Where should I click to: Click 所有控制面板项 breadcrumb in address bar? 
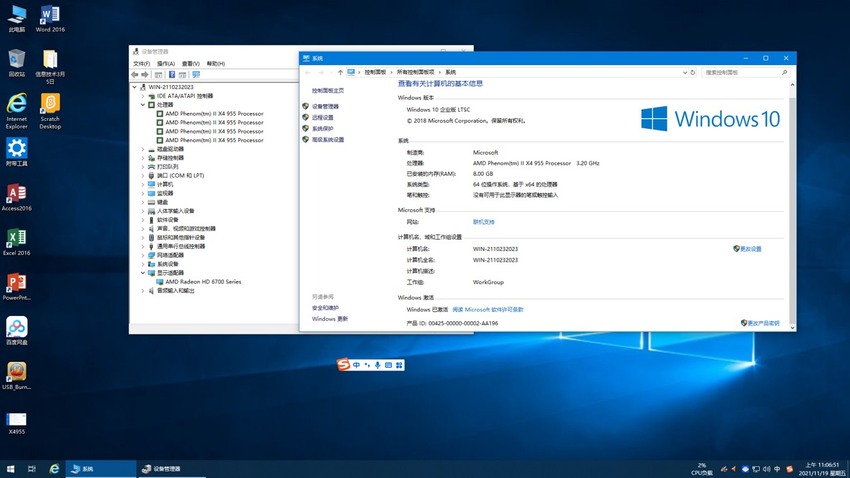pos(415,72)
